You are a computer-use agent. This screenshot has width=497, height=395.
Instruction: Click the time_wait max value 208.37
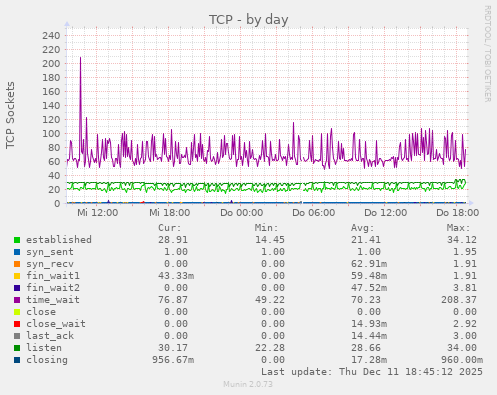pos(459,300)
